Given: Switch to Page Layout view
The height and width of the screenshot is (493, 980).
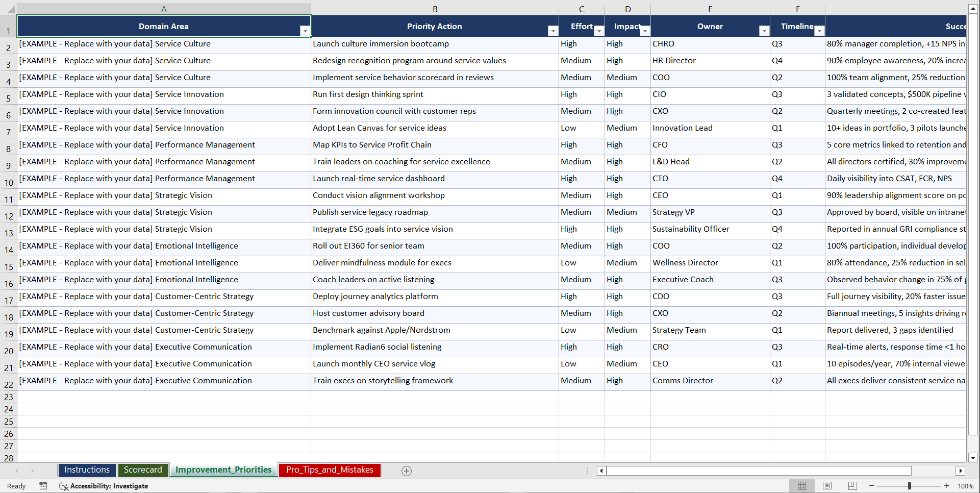Looking at the screenshot, I should pos(827,486).
